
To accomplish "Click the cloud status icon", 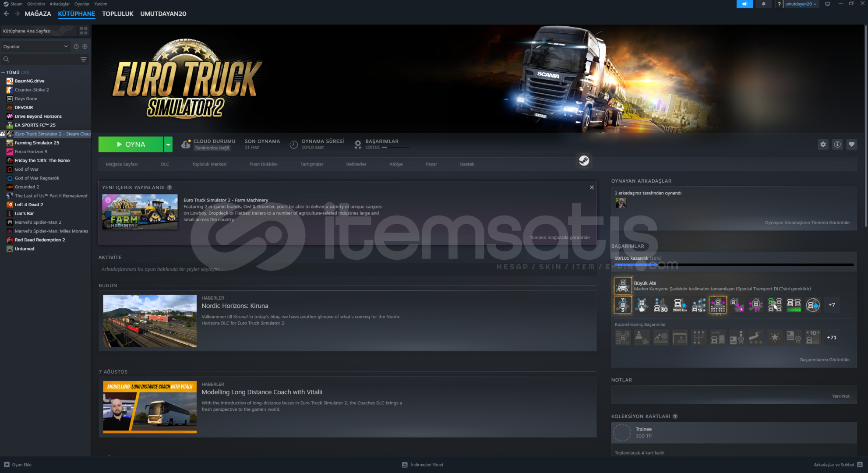I will (186, 144).
